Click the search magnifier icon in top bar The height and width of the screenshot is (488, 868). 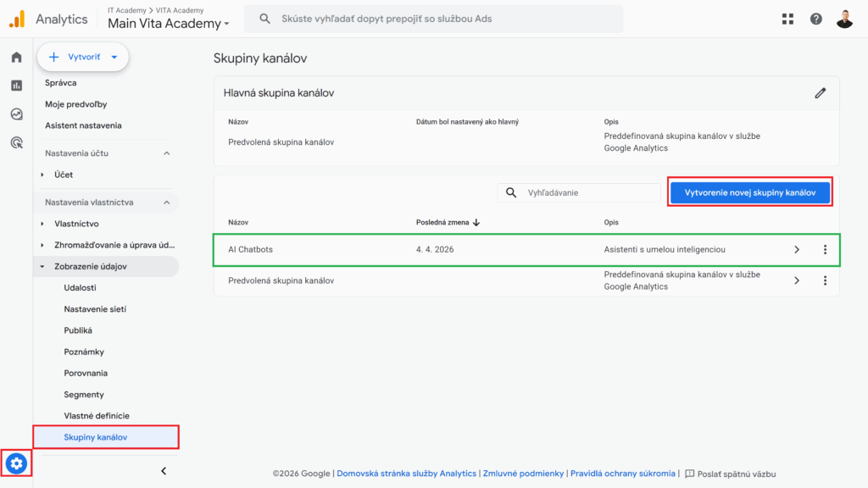click(264, 19)
